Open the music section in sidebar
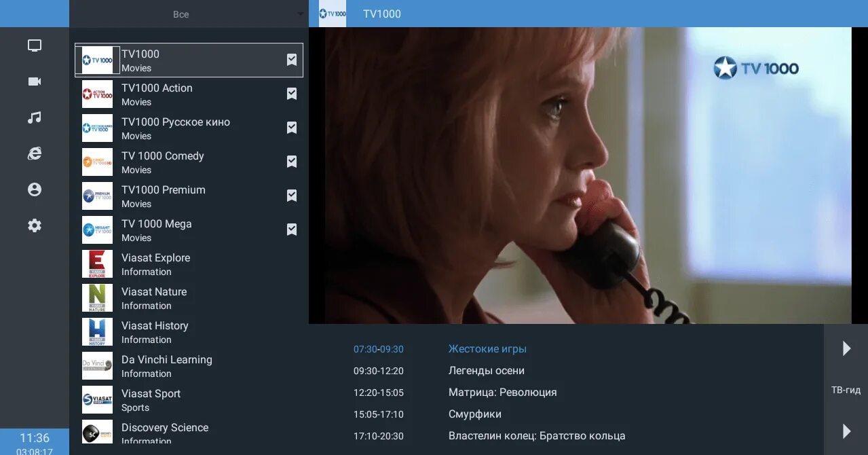This screenshot has width=868, height=455. [x=35, y=117]
